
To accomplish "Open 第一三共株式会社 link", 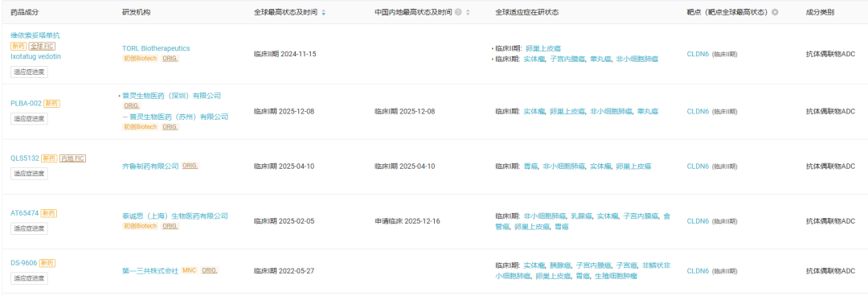I will pos(150,270).
